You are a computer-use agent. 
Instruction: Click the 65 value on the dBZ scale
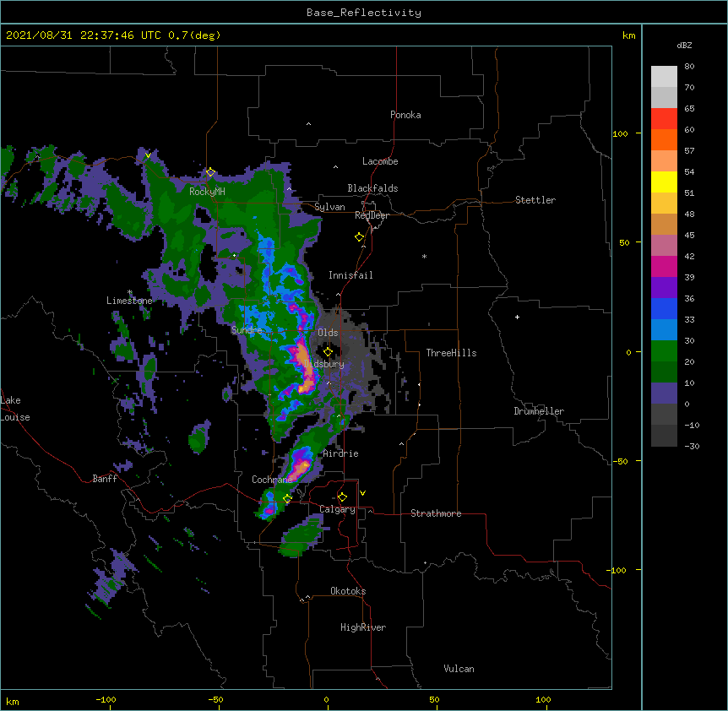pyautogui.click(x=689, y=109)
